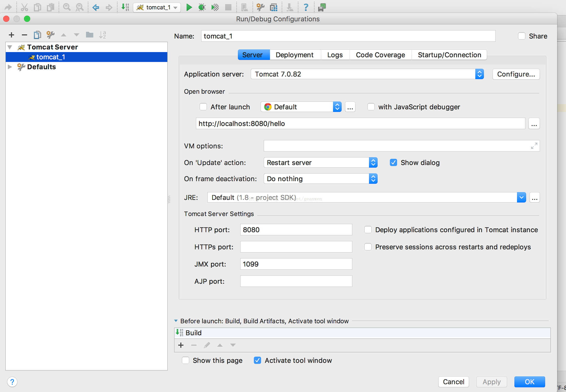Click the Copy icon in the main toolbar
The height and width of the screenshot is (392, 566).
tap(38, 7)
